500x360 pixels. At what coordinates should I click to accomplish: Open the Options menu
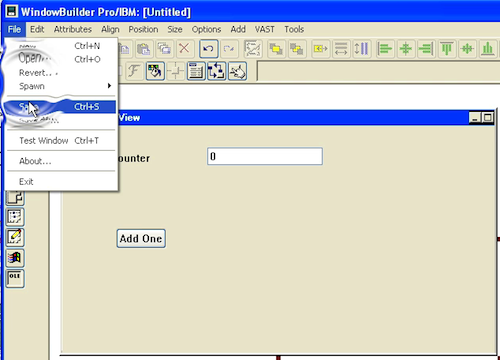point(206,29)
